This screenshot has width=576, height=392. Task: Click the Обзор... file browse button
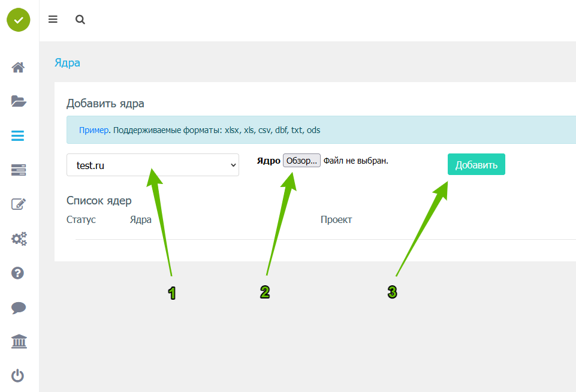click(301, 161)
